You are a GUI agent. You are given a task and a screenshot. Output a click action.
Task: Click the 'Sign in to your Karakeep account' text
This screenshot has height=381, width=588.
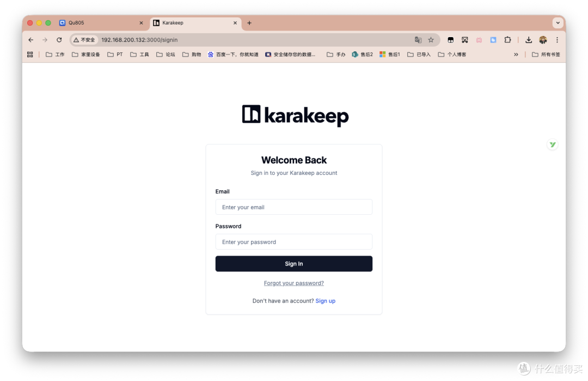tap(294, 173)
